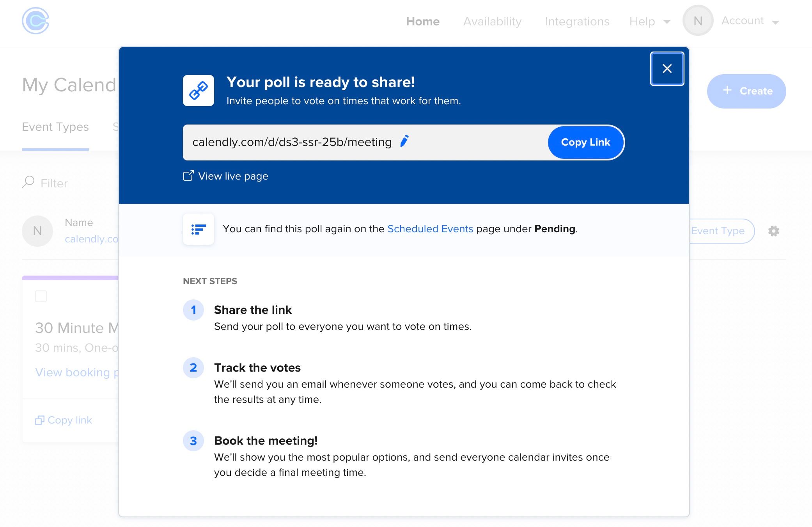The image size is (812, 527).
Task: Click the 'Track the votes' step heading
Action: (257, 368)
